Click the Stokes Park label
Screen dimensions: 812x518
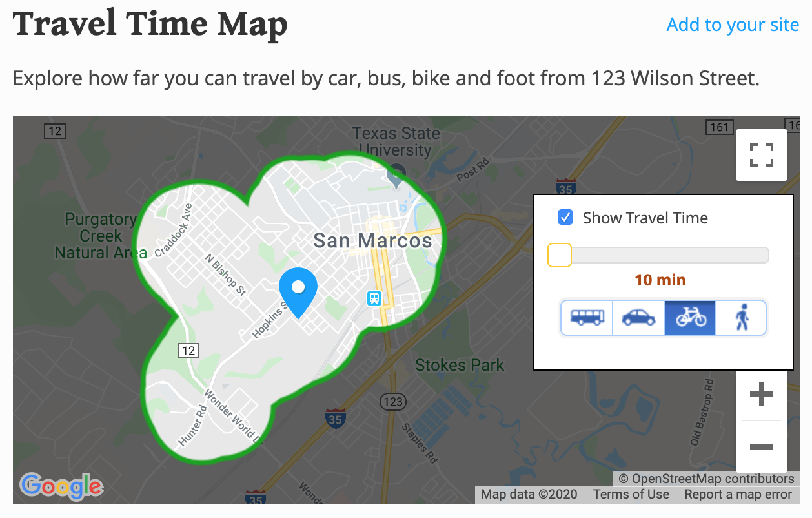click(x=459, y=365)
